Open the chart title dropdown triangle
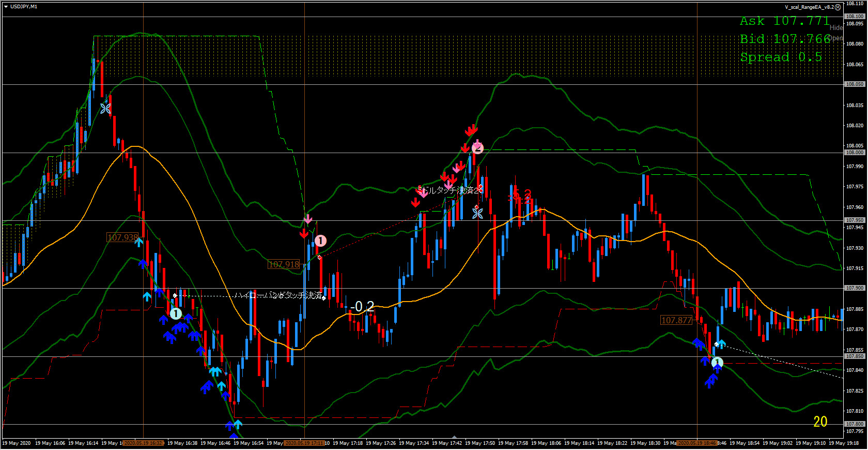The height and width of the screenshot is (450, 868). [6, 7]
